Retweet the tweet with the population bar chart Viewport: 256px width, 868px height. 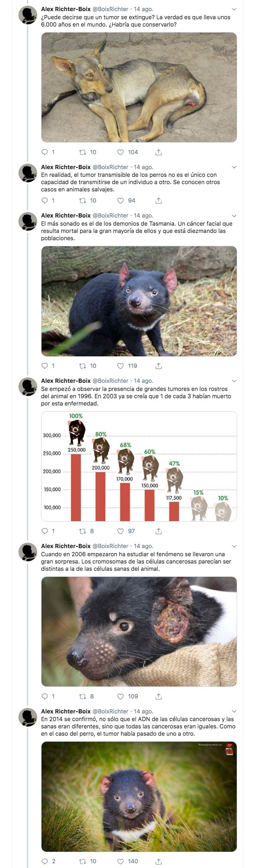(x=86, y=531)
